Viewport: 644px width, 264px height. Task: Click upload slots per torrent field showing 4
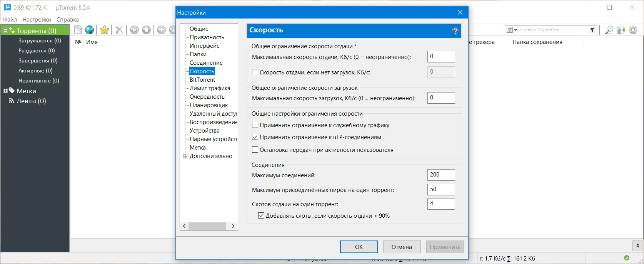(x=441, y=203)
